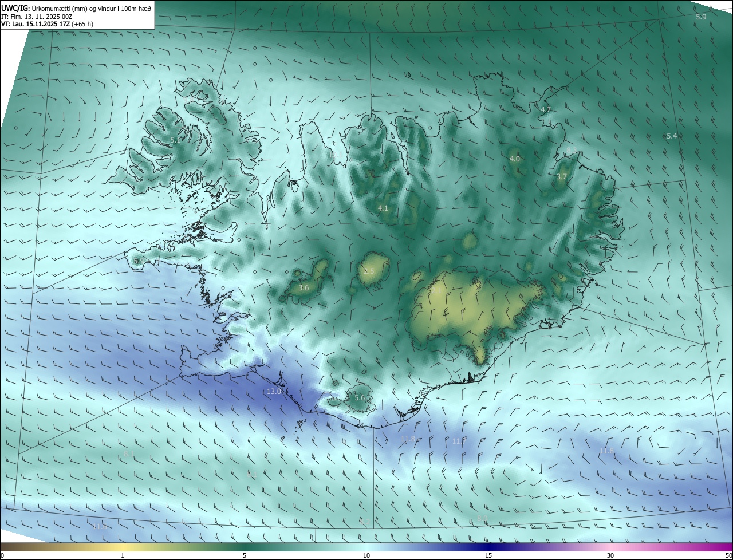Click the "IT: Fim. 13. 11. 2025 00Z" line
Image resolution: width=733 pixels, height=560 pixels.
click(37, 17)
